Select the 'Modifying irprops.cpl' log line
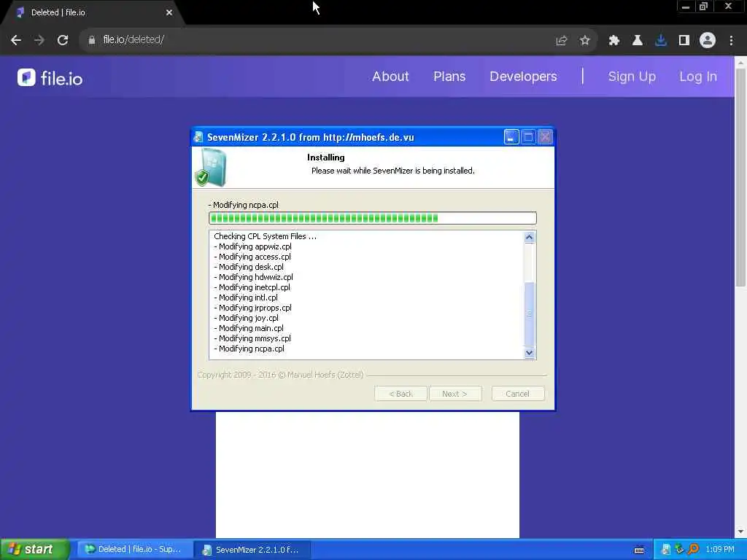 [x=252, y=308]
